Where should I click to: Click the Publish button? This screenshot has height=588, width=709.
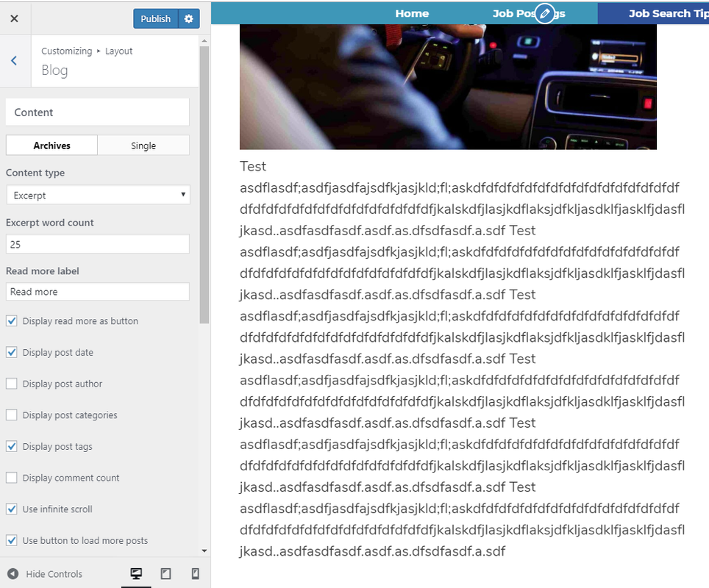coord(155,18)
